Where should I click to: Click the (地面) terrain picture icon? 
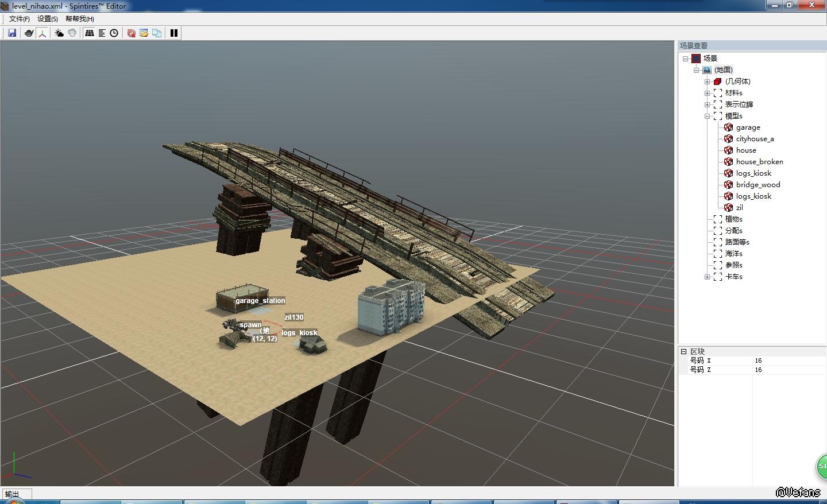click(x=707, y=70)
